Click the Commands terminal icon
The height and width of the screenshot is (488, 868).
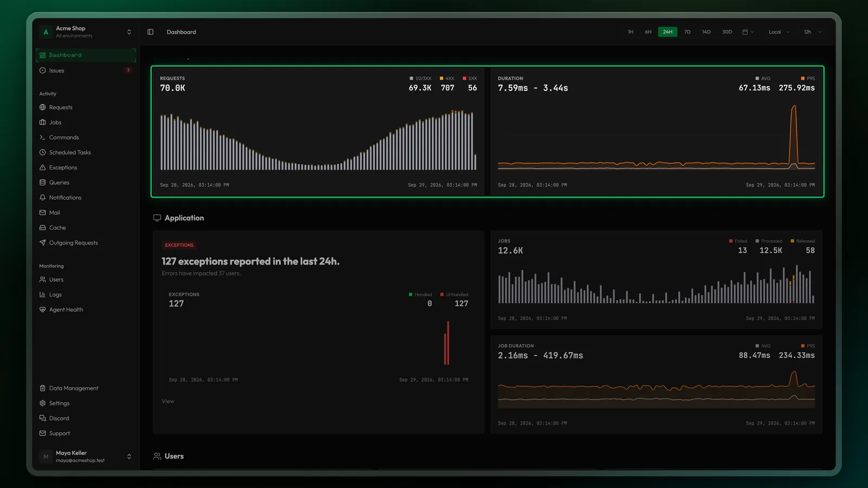[x=42, y=138]
